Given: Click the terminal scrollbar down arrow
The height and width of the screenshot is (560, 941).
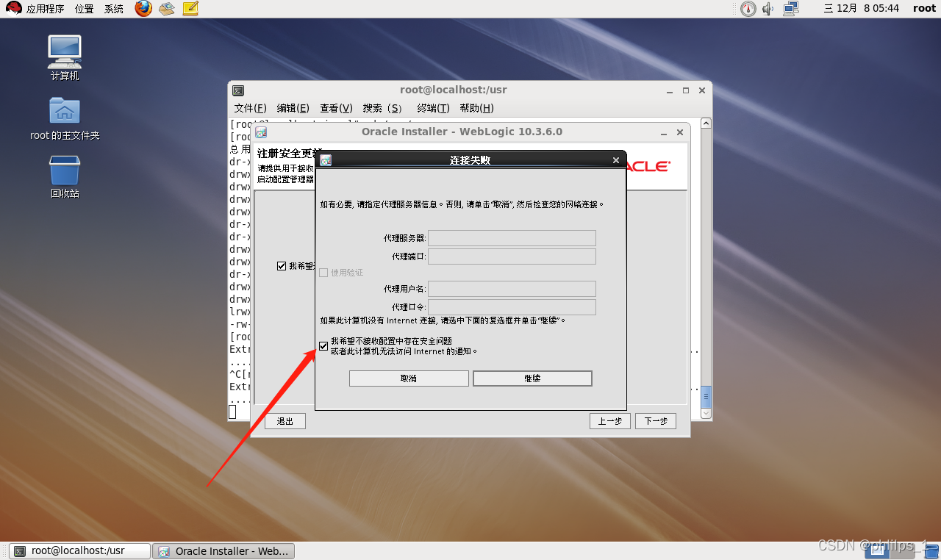Looking at the screenshot, I should click(x=706, y=414).
